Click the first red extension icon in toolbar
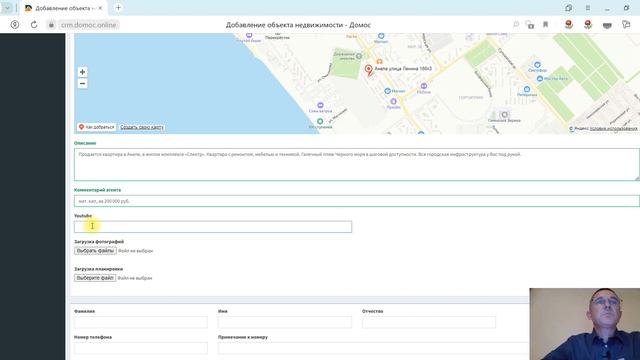 569,25
